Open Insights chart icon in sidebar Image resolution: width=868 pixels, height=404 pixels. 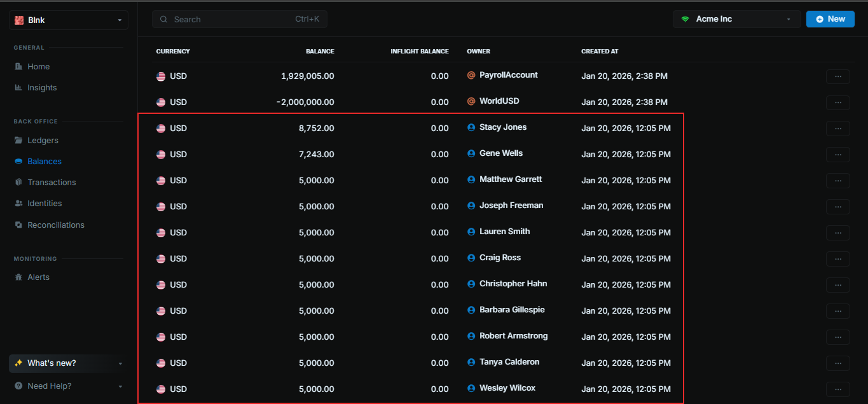click(x=18, y=88)
